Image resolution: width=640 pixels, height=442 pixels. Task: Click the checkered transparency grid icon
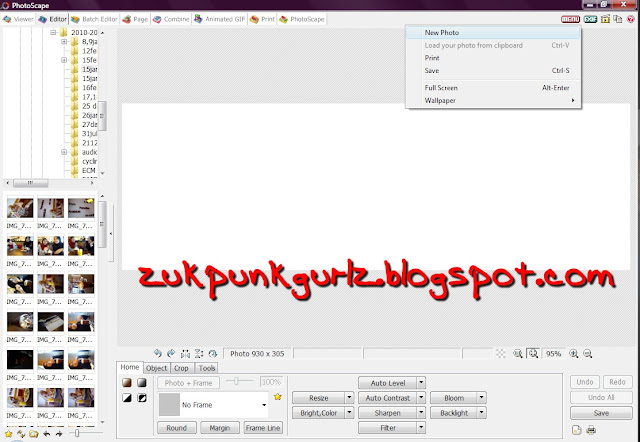pos(501,353)
